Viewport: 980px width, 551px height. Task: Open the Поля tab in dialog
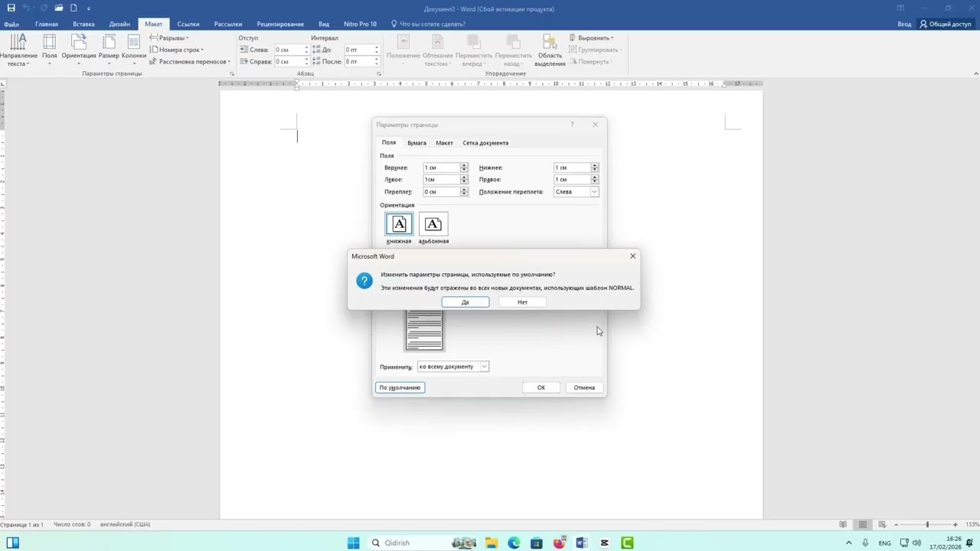[389, 142]
